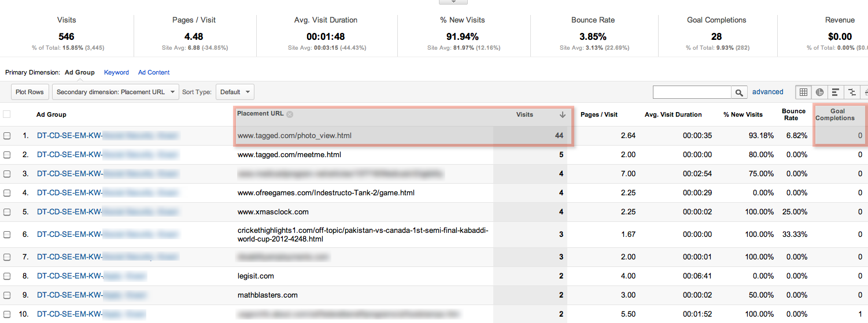Click the crickethighlights1.com kabaddi placement cell
This screenshot has width=868, height=323.
point(363,235)
